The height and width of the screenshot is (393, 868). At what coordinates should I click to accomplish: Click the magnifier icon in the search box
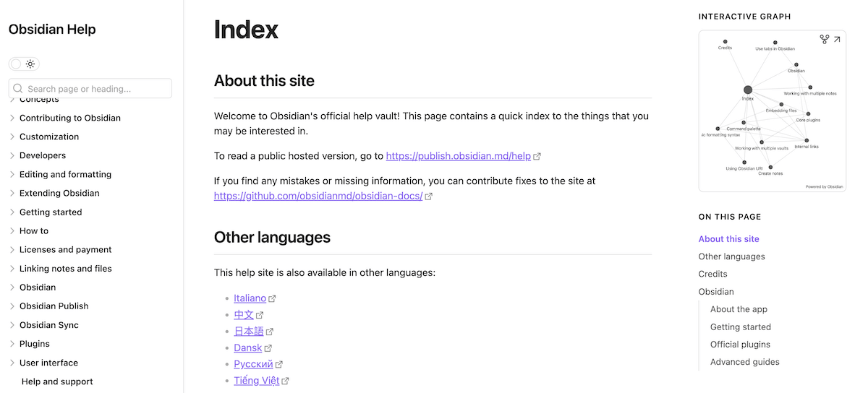click(19, 89)
